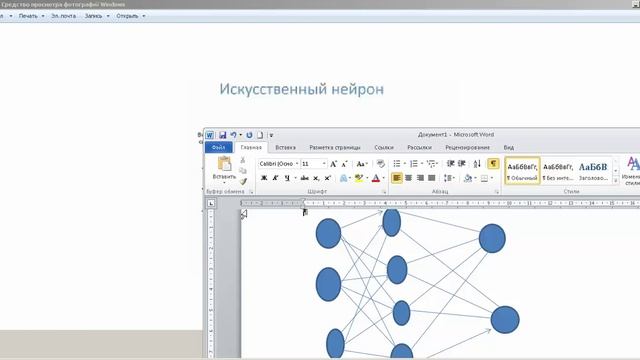Image resolution: width=640 pixels, height=360 pixels.
Task: Toggle the Show paragraph marks (¶) button
Action: click(493, 164)
